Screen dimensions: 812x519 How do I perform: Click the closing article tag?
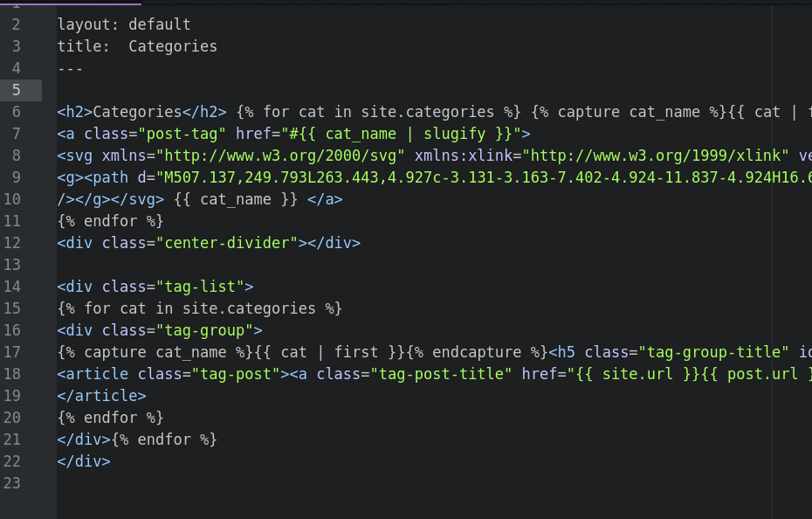coord(93,396)
